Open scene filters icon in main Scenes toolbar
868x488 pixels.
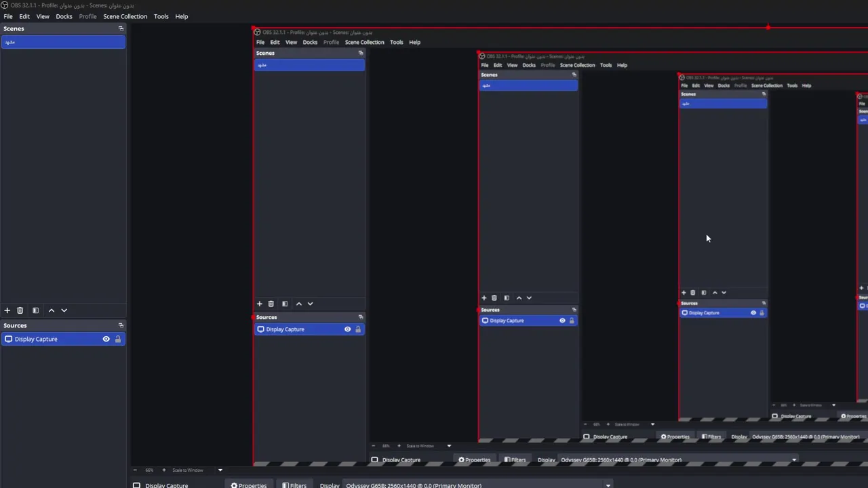[35, 310]
